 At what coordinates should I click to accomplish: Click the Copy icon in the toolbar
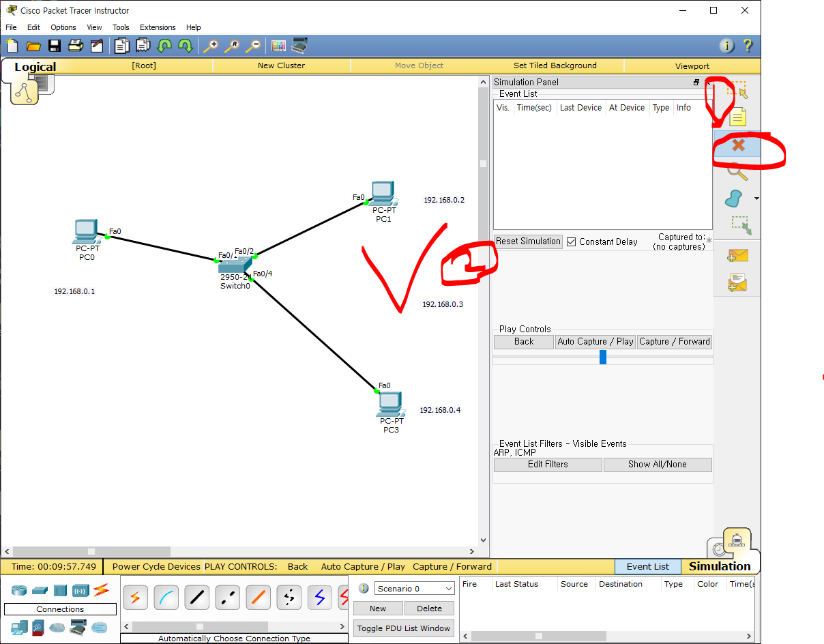121,46
